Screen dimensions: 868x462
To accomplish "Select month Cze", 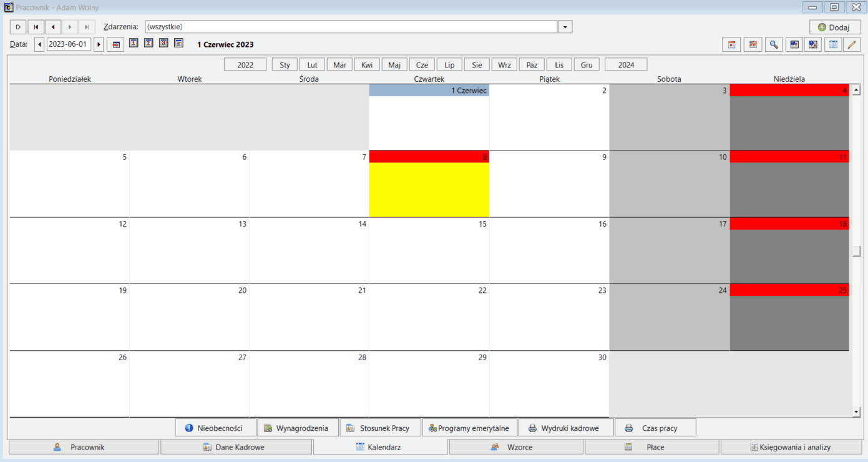I will click(422, 64).
